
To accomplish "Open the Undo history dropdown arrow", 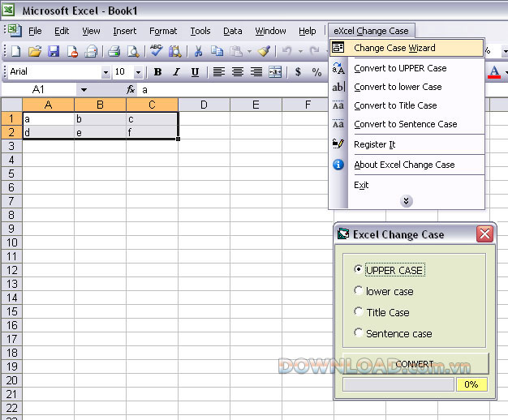I will [300, 51].
